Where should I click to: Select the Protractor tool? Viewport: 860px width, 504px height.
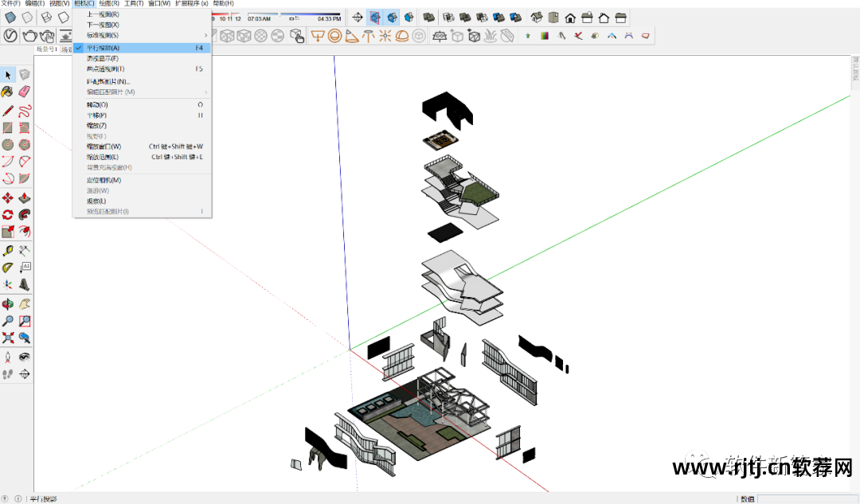(8, 268)
